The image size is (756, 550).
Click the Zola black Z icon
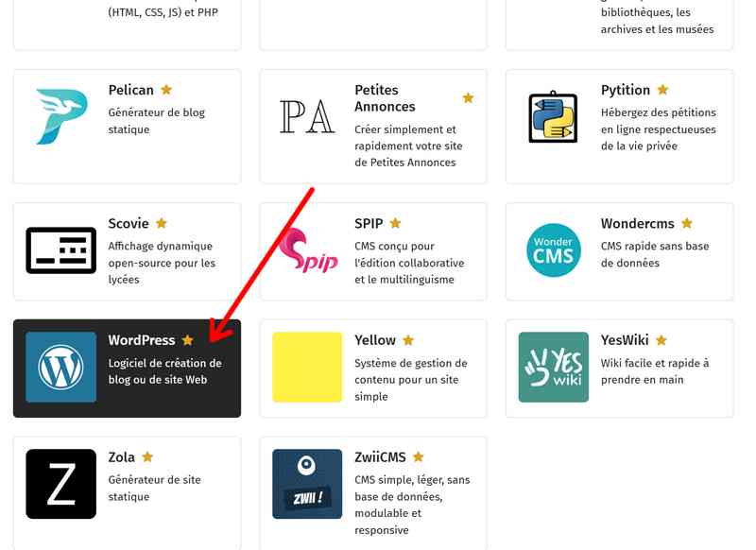(x=61, y=484)
